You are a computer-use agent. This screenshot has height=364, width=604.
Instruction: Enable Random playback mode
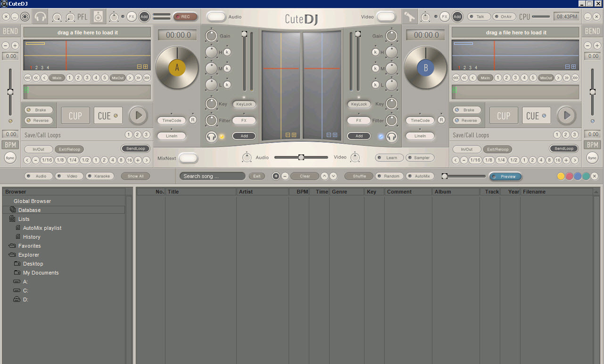pos(389,176)
